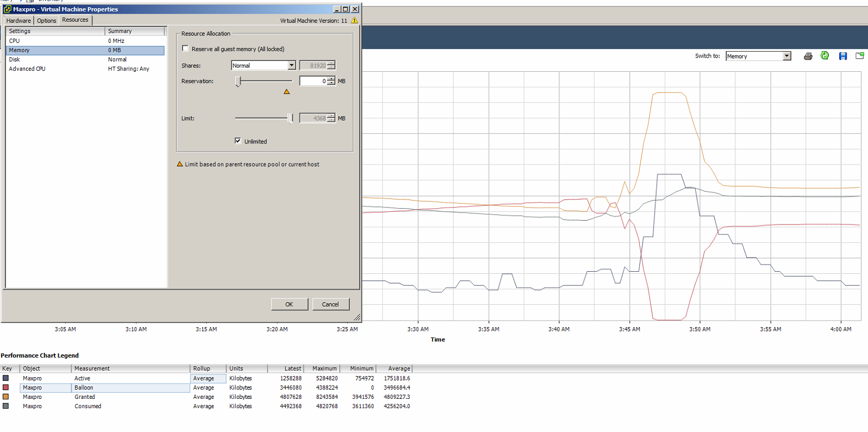
Task: Click the reservation limit warning triangle marker
Action: [287, 91]
